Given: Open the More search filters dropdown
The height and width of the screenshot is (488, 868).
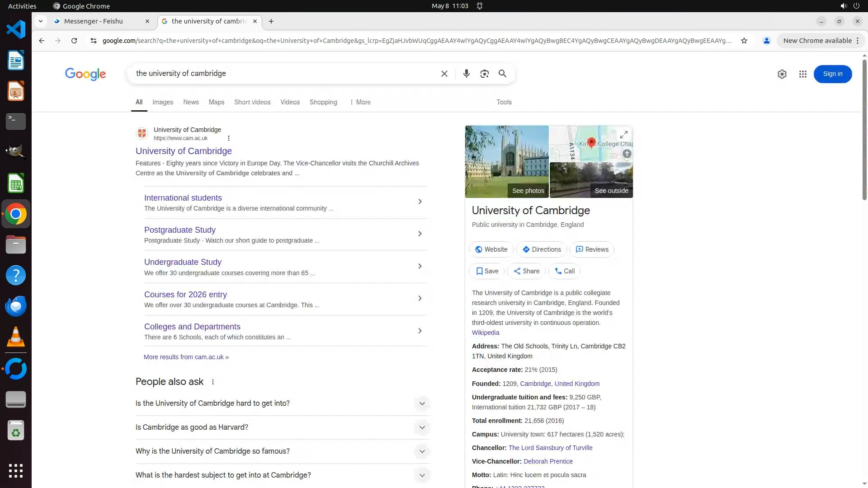Looking at the screenshot, I should pyautogui.click(x=360, y=102).
